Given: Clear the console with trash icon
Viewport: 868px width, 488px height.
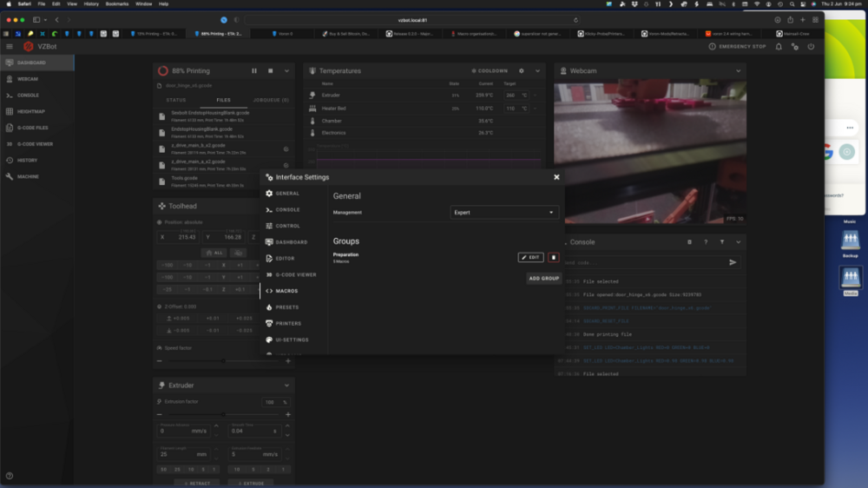Looking at the screenshot, I should (x=689, y=242).
